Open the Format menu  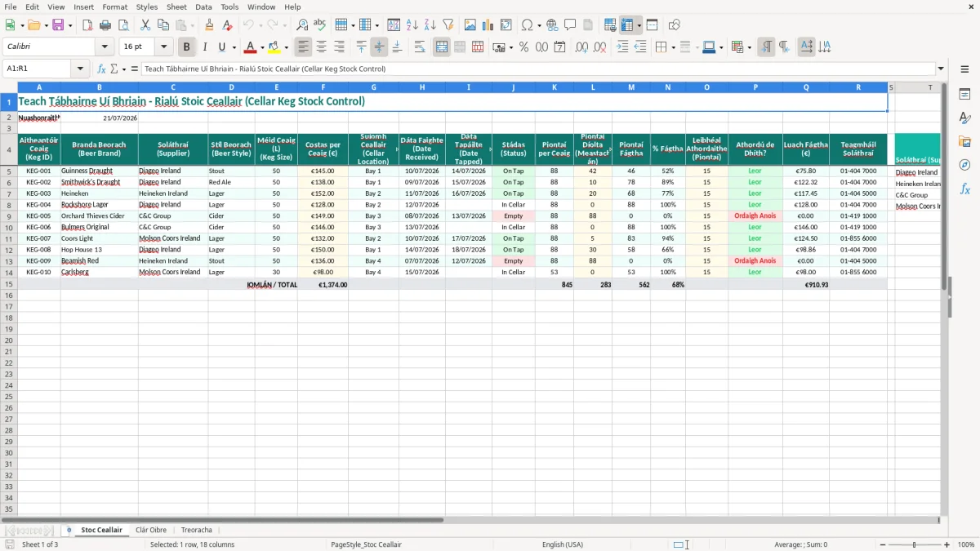[114, 7]
